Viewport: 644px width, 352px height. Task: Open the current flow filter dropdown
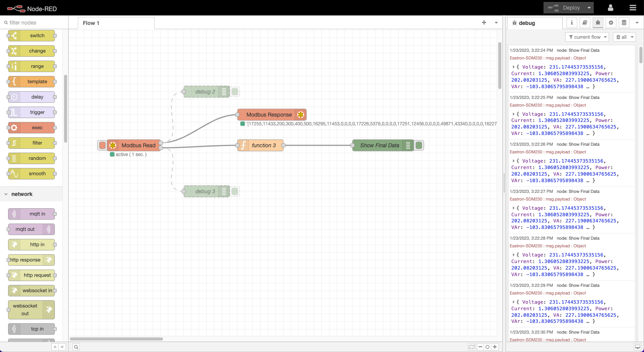[587, 37]
